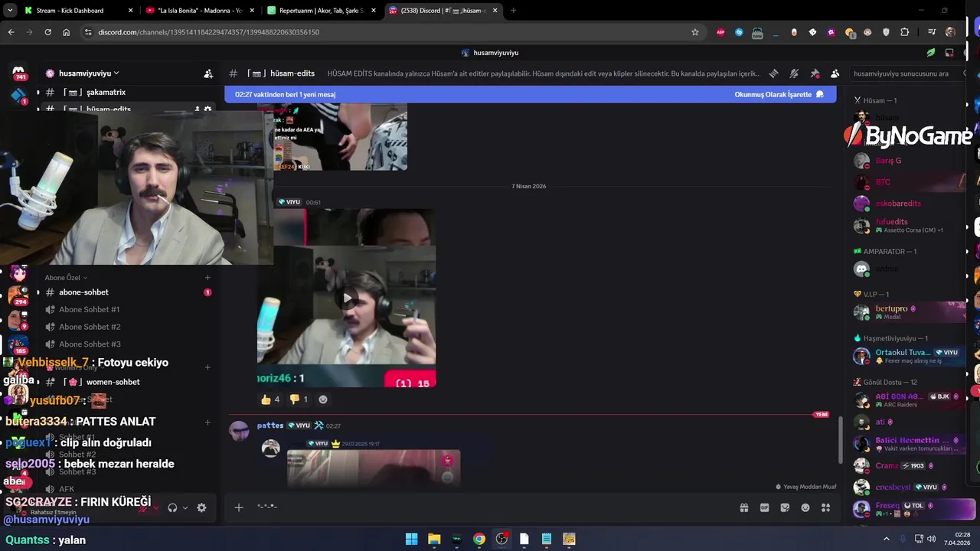
Task: Open the Shazam extension icon
Action: tap(739, 32)
